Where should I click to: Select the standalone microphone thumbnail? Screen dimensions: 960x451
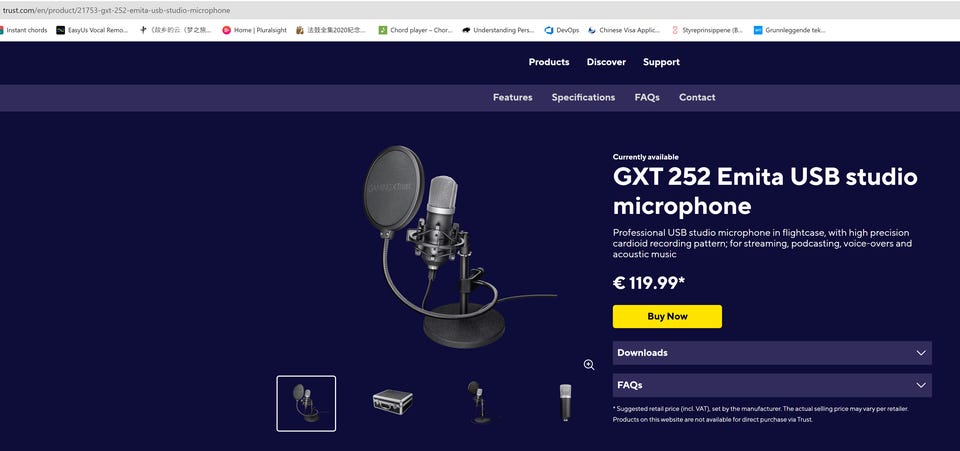point(565,403)
